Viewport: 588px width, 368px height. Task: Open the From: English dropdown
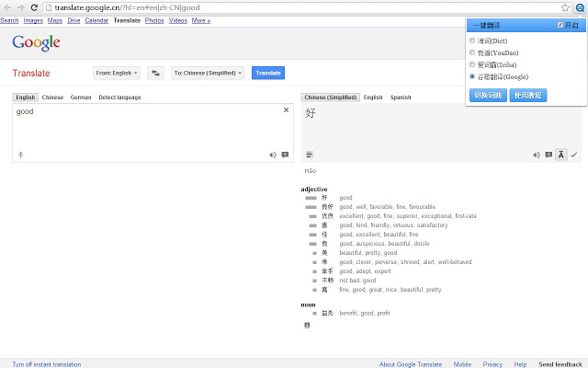[x=117, y=73]
